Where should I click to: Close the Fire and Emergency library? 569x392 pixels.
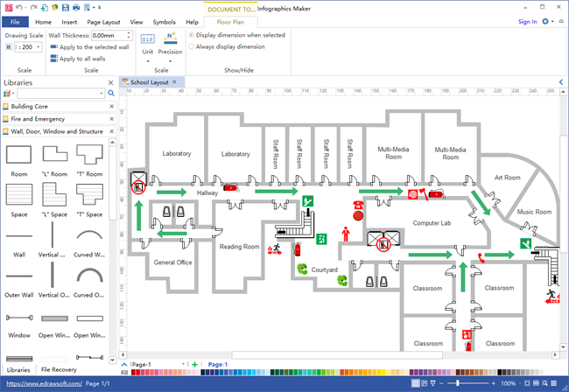[x=110, y=118]
